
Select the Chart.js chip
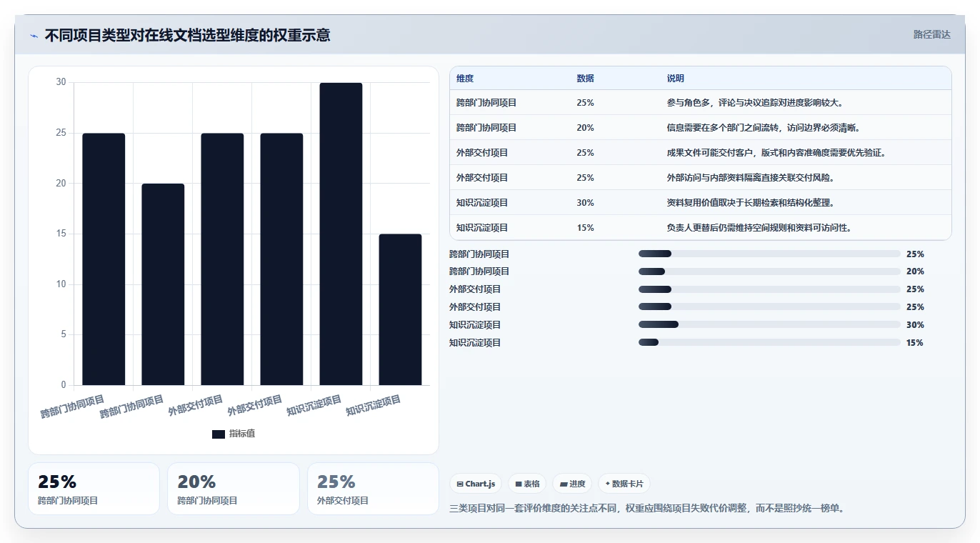coord(476,484)
